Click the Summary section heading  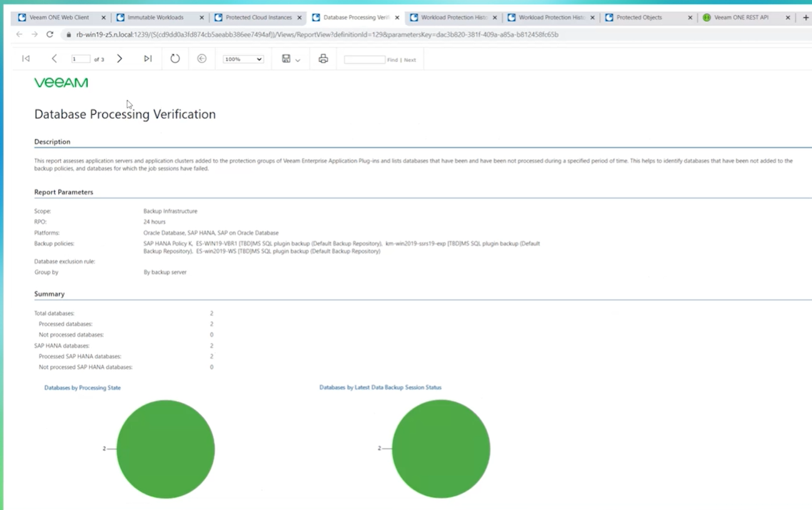[49, 294]
